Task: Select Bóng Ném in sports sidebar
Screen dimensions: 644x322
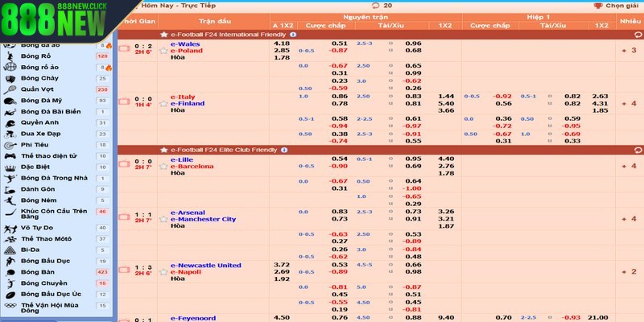Action: click(x=39, y=200)
